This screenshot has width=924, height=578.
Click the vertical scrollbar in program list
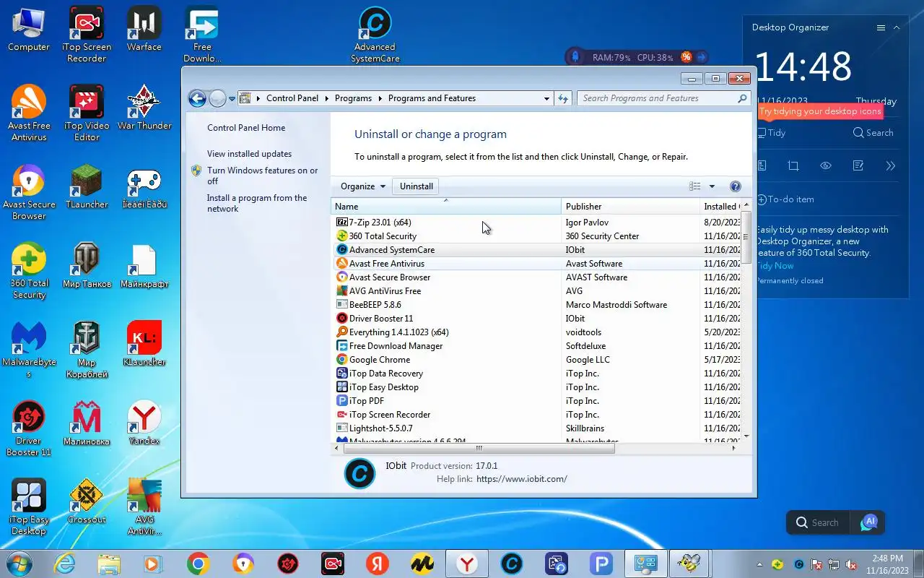click(x=746, y=238)
